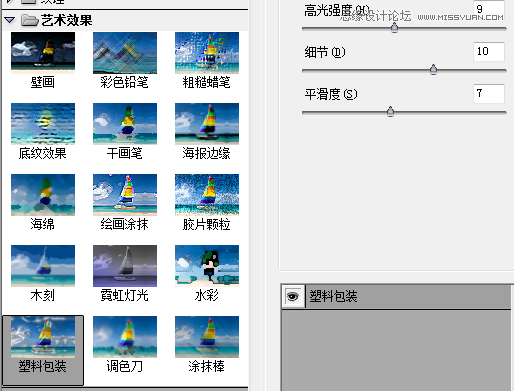
Task: Focus the 细节 value field showing 10
Action: tap(489, 51)
